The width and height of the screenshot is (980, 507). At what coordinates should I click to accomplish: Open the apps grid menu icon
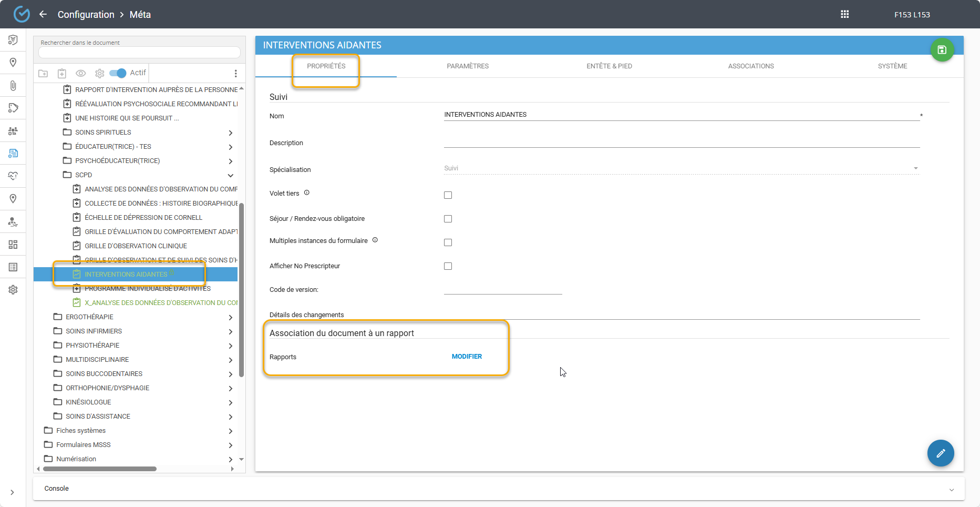pyautogui.click(x=844, y=14)
